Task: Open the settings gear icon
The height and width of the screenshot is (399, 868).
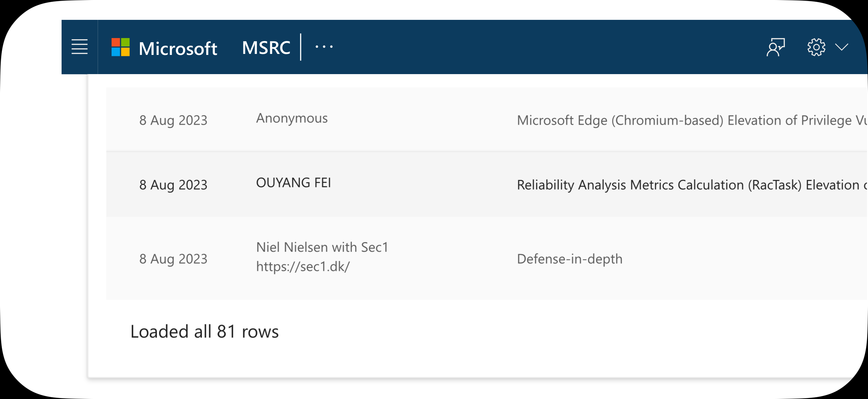Action: pos(816,47)
